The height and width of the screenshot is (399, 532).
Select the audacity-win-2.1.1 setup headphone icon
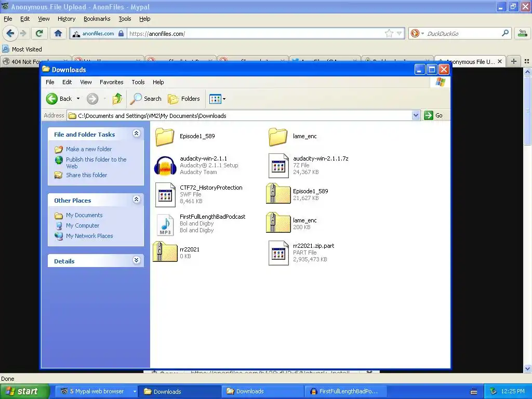(165, 166)
